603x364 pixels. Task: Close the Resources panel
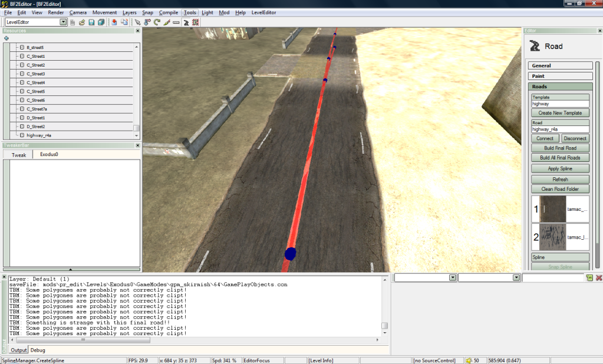(x=138, y=31)
